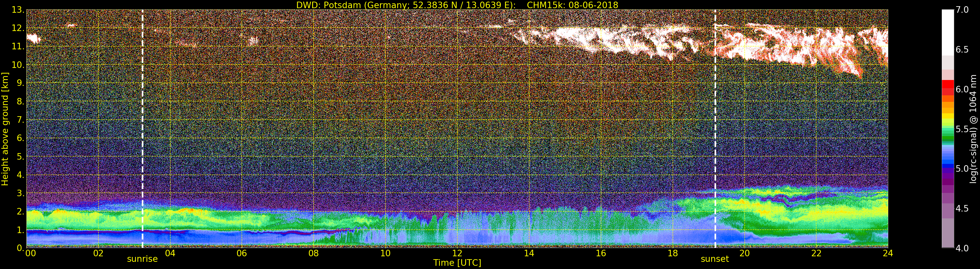Click the time tick label '24'

click(x=888, y=253)
